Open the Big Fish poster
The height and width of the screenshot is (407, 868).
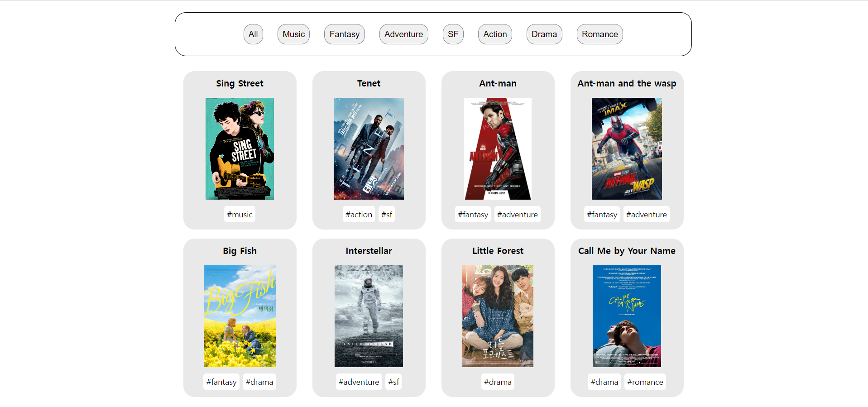(240, 316)
